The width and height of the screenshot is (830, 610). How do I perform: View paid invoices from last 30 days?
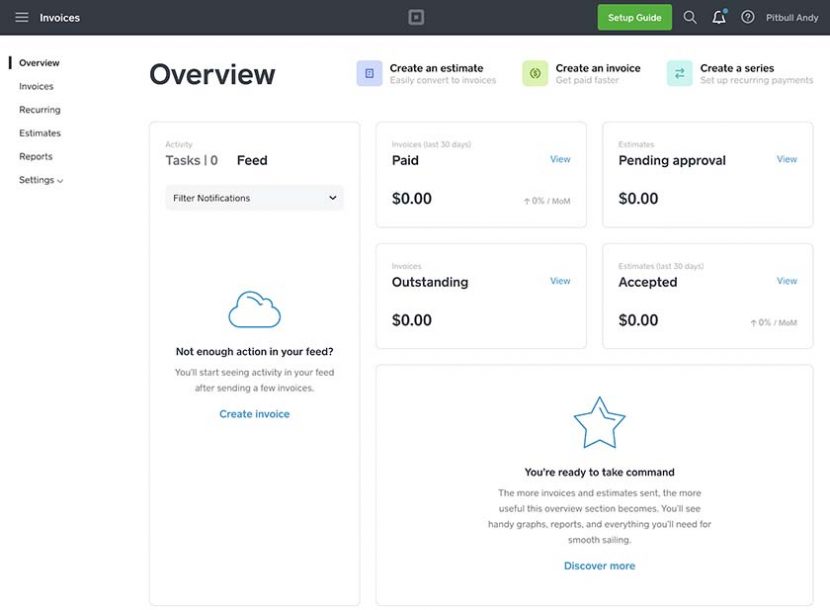coord(560,159)
